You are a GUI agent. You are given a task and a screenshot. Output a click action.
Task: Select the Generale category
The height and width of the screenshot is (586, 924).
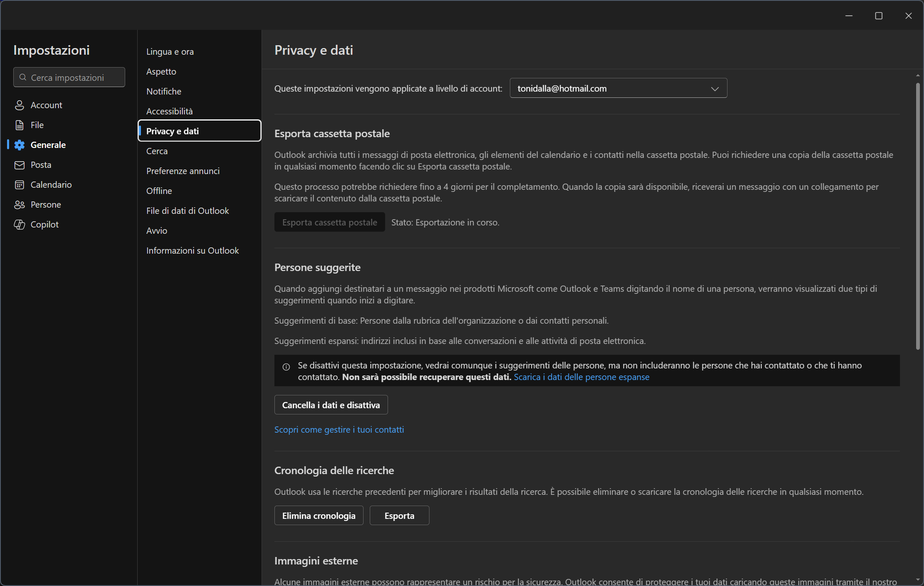69,145
